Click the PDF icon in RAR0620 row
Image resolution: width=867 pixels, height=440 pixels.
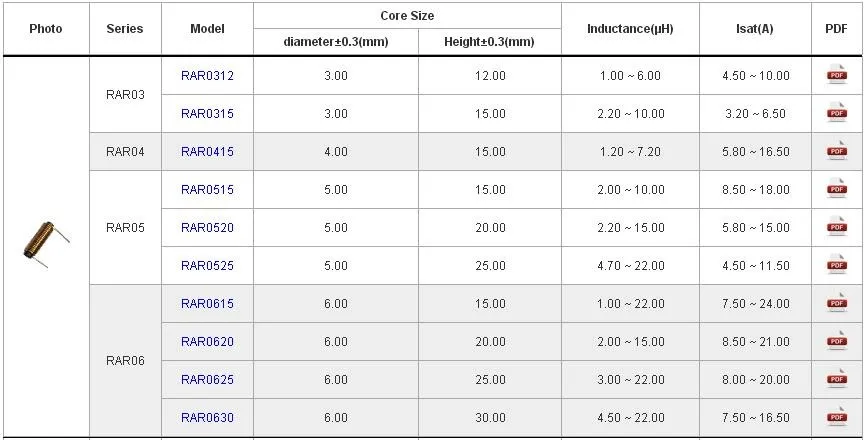836,341
